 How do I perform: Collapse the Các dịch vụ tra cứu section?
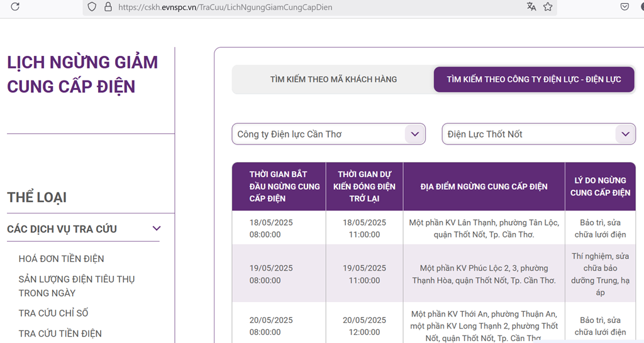pyautogui.click(x=157, y=229)
